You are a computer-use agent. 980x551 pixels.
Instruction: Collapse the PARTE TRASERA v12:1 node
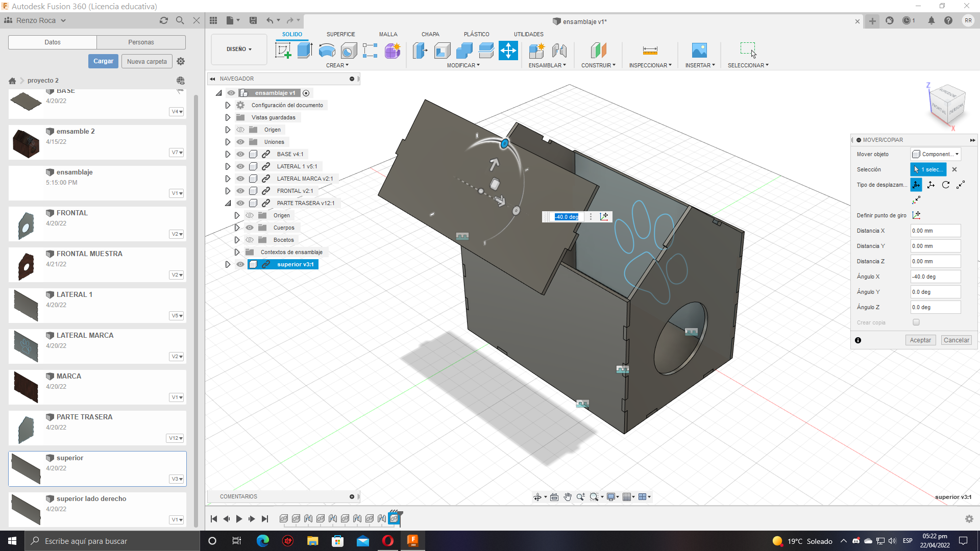(x=228, y=203)
